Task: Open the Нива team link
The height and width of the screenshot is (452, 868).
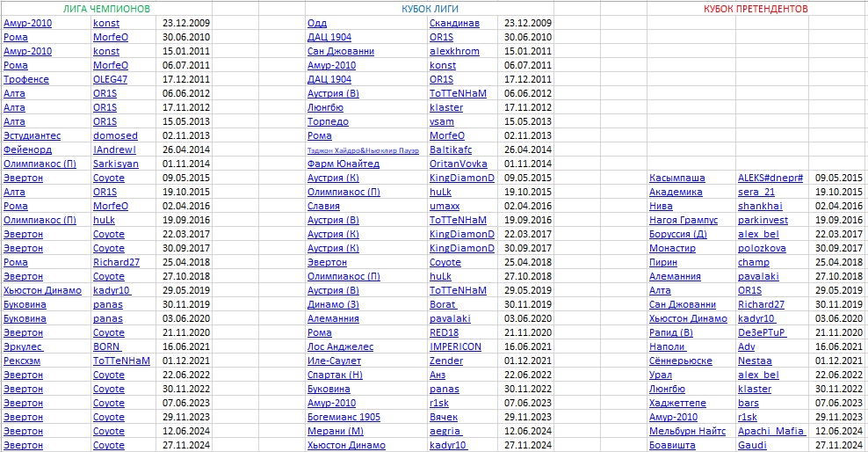Action: 661,206
